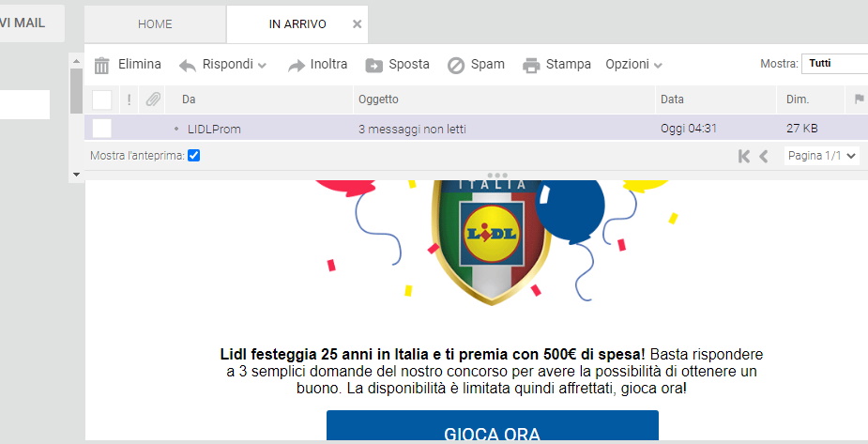This screenshot has width=868, height=444.
Task: Click the Spam button label
Action: 488,64
